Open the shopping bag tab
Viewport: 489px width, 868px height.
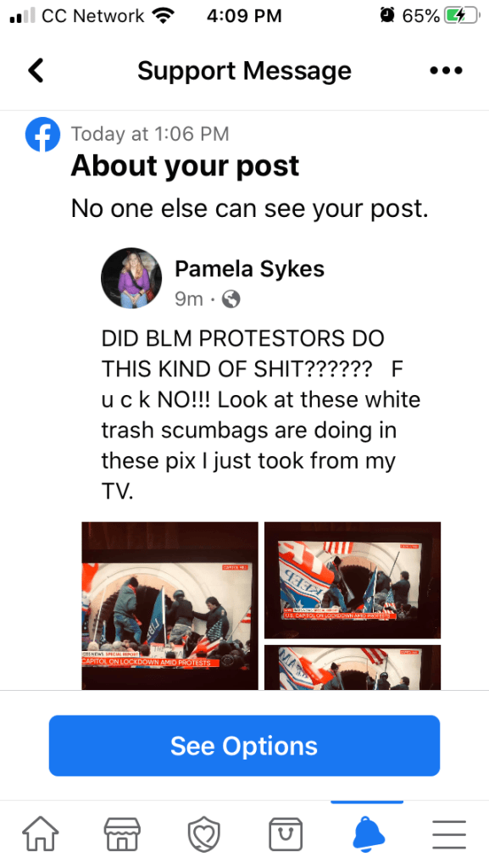[286, 834]
